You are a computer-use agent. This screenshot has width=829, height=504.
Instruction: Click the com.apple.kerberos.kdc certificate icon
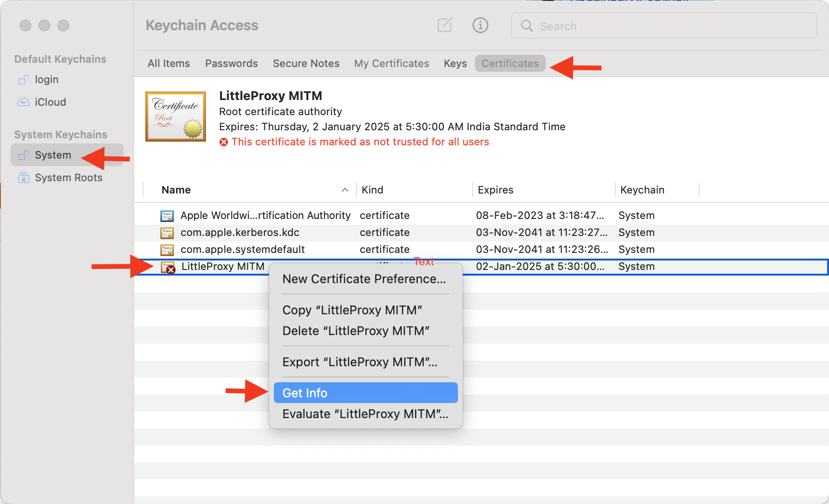point(167,233)
